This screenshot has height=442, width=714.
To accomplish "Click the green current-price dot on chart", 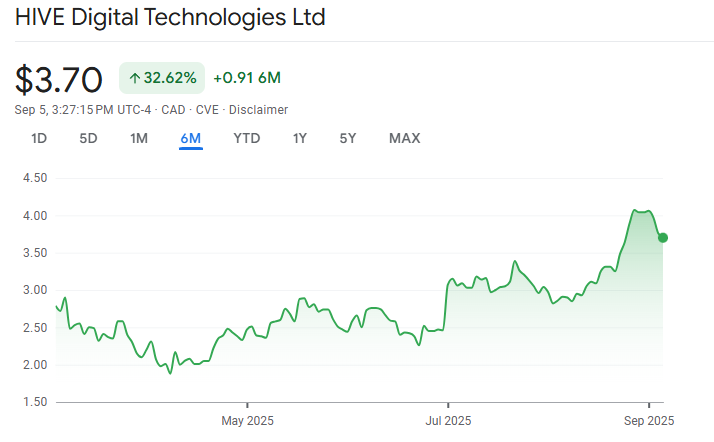I will tap(663, 238).
